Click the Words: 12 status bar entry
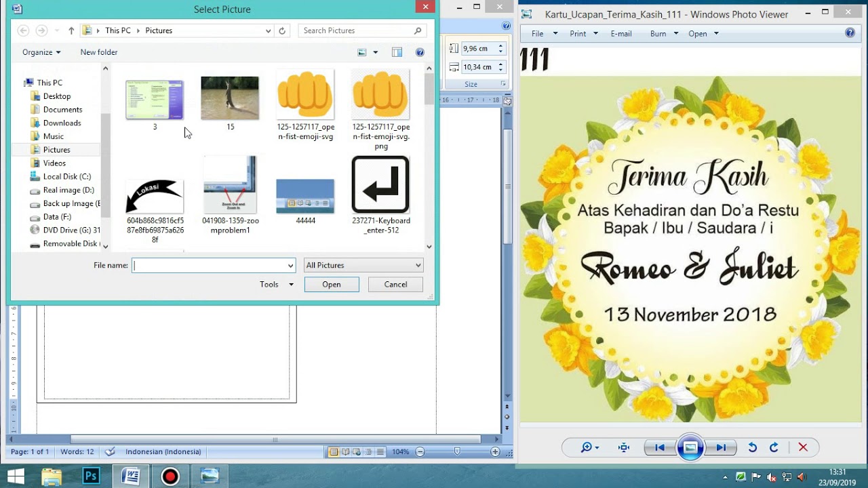 click(77, 451)
